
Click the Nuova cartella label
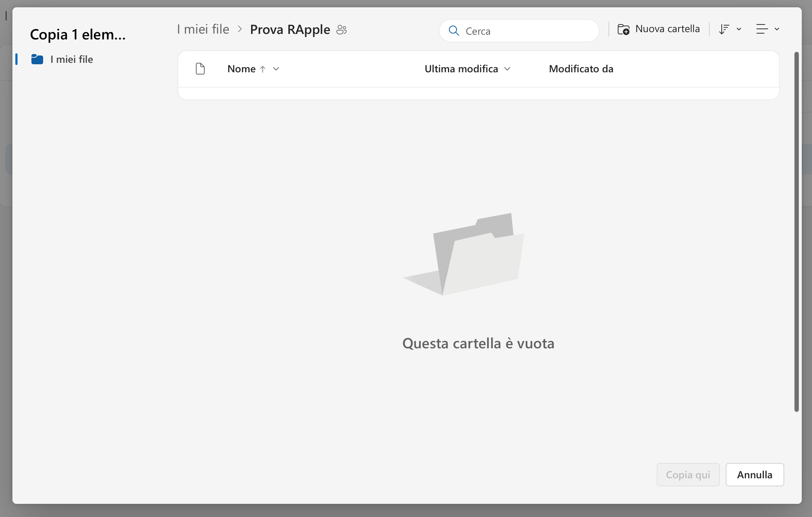coord(667,29)
